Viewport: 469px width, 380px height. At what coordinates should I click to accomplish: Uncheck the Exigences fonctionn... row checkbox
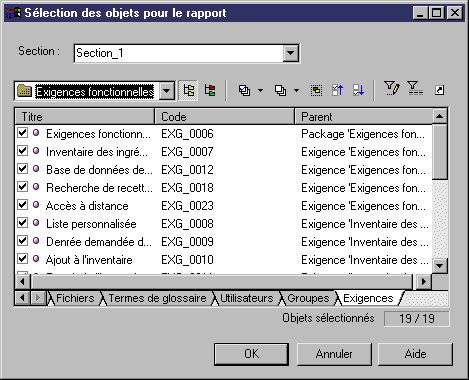pyautogui.click(x=22, y=133)
